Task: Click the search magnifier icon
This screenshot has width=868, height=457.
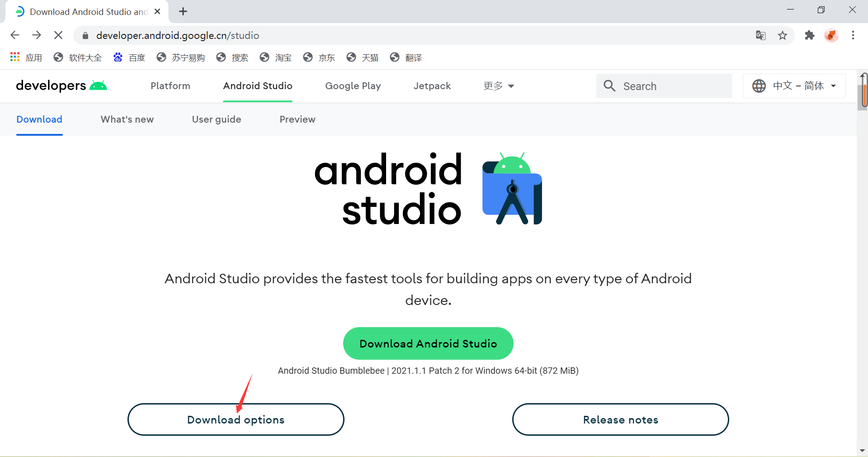Action: click(609, 86)
